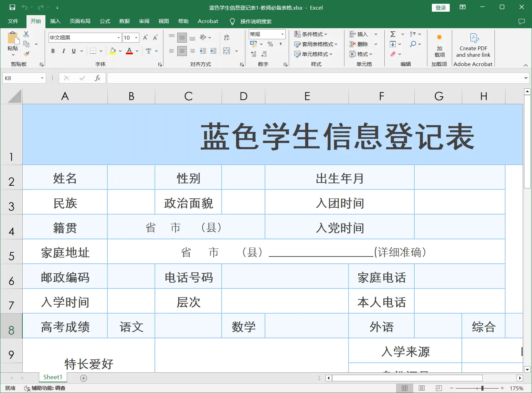
Task: Click the Wrap Text icon
Action: click(226, 37)
